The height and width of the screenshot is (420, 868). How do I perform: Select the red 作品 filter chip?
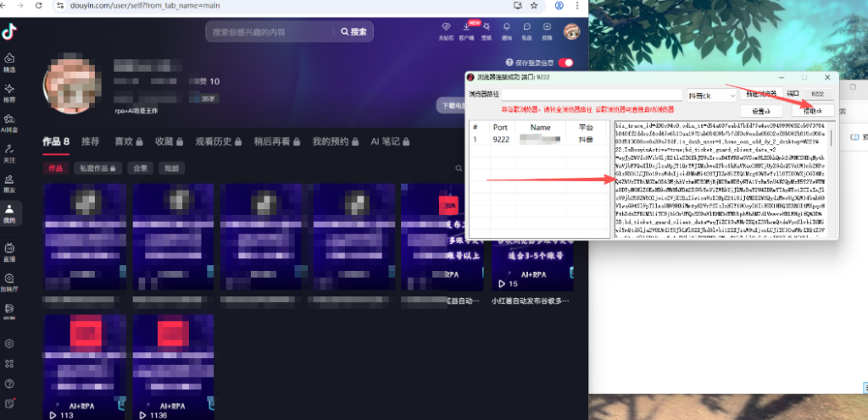[x=56, y=168]
